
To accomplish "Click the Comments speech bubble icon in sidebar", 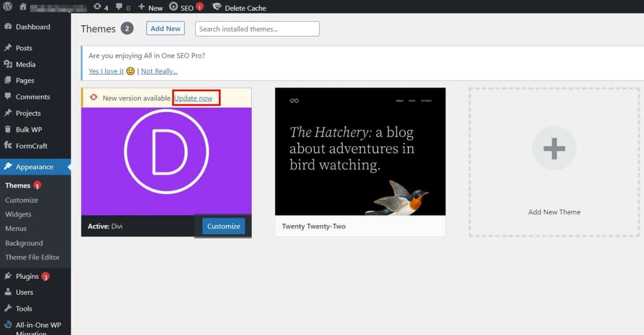I will (x=8, y=96).
